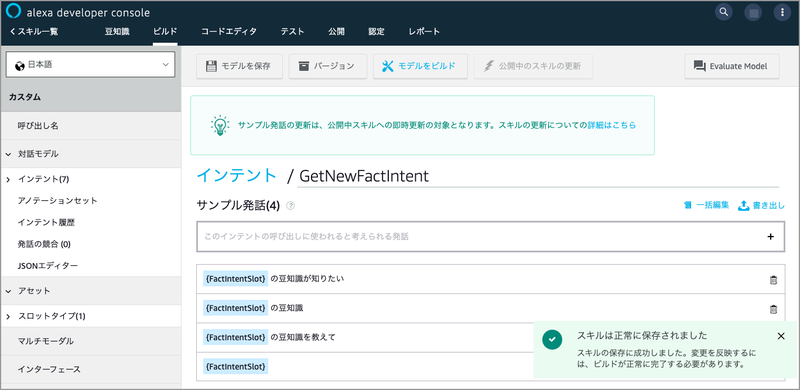The height and width of the screenshot is (390, 800).
Task: Open the search magnifier icon
Action: point(723,12)
